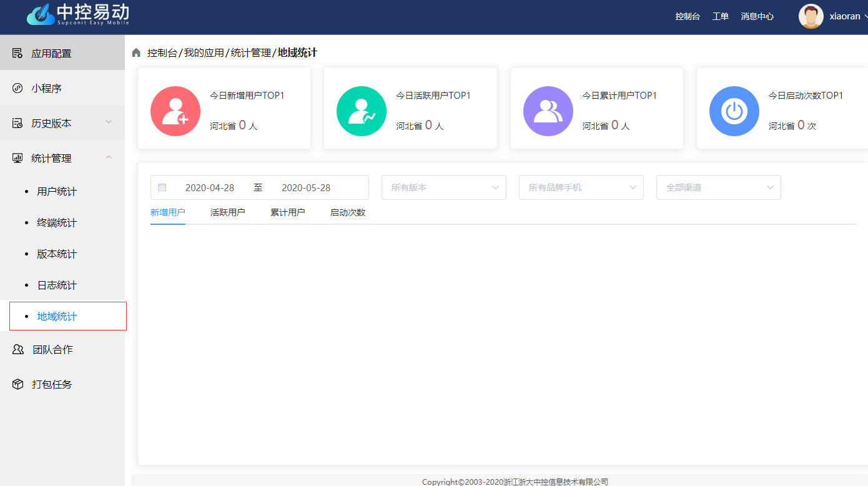The height and width of the screenshot is (486, 868).
Task: Open 控制台 in the top navigation
Action: point(688,16)
